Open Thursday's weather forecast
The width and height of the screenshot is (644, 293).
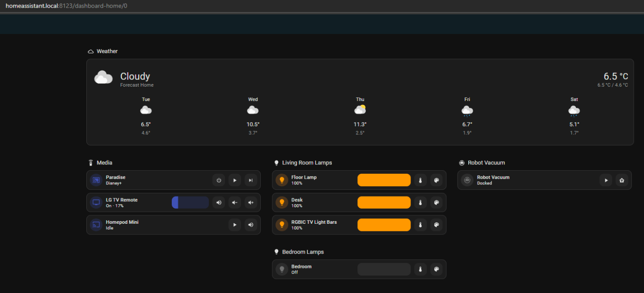point(360,116)
